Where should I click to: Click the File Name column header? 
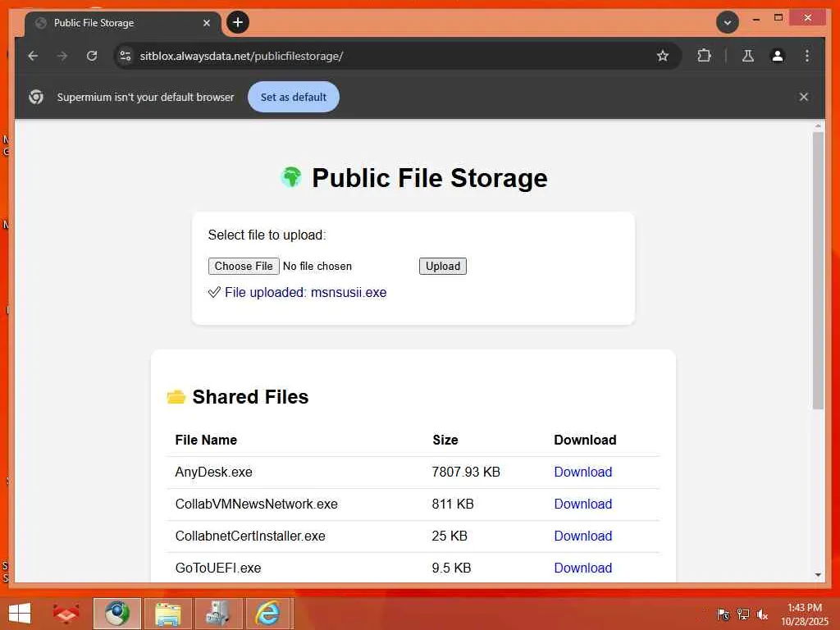[x=206, y=440]
